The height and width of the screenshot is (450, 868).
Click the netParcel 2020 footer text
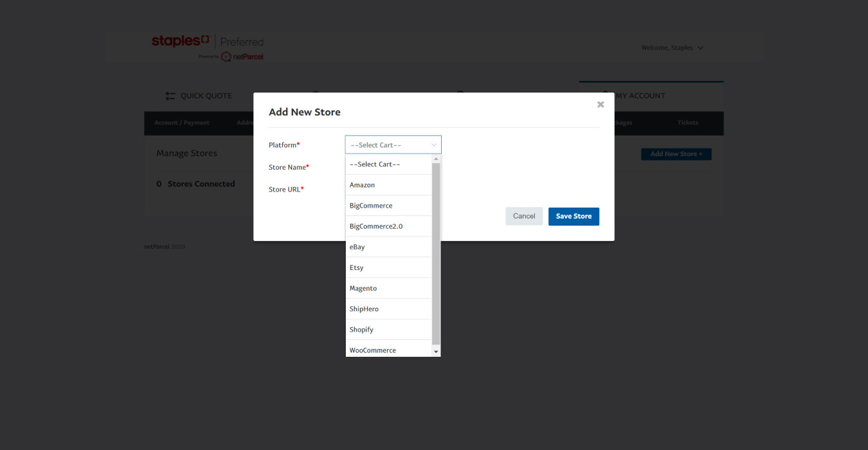click(x=165, y=247)
